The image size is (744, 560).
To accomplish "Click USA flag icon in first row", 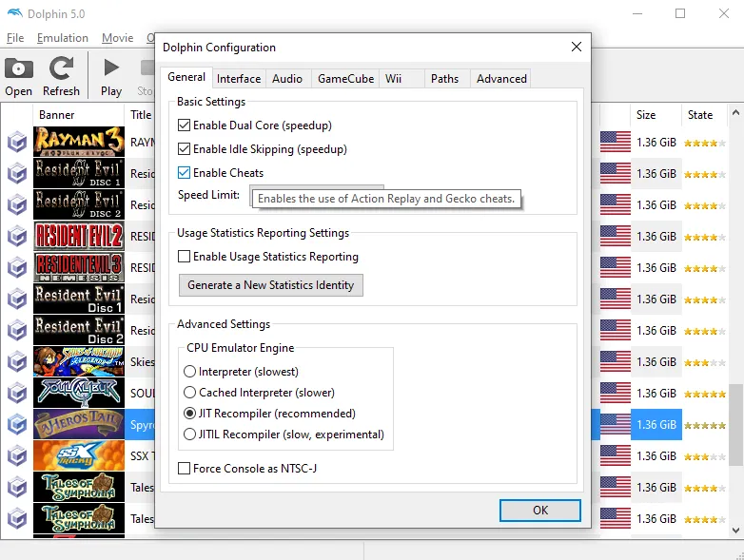I will click(615, 143).
